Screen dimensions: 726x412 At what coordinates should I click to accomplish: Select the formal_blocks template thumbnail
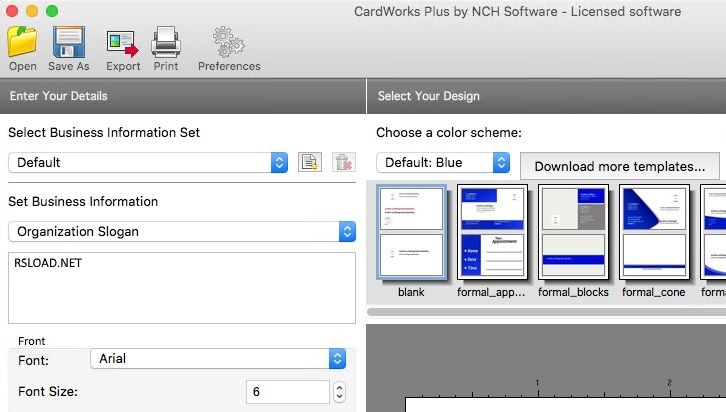[x=573, y=232]
